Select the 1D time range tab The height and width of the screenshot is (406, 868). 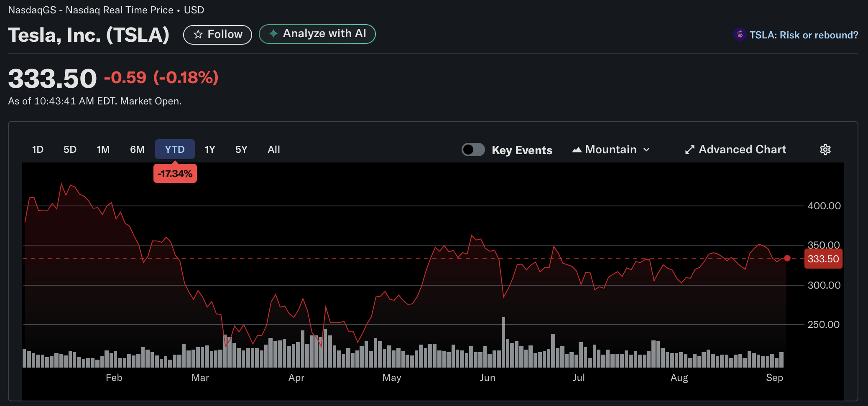pyautogui.click(x=38, y=150)
